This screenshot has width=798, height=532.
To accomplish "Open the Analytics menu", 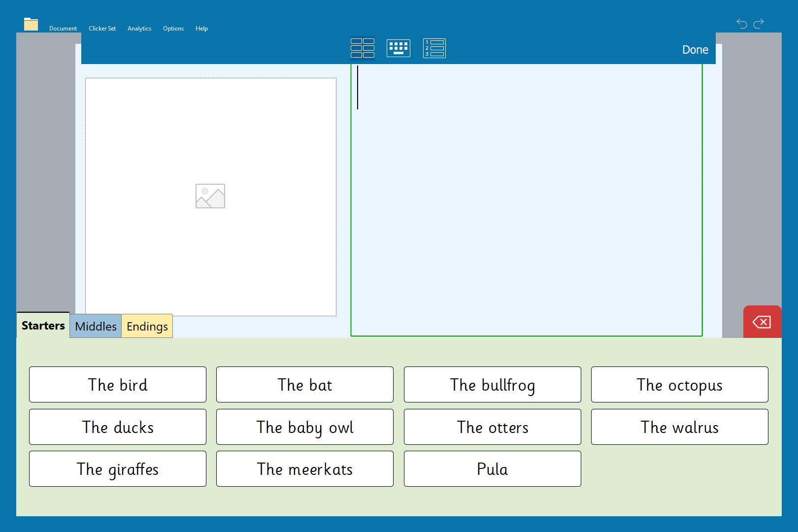I will tap(139, 29).
